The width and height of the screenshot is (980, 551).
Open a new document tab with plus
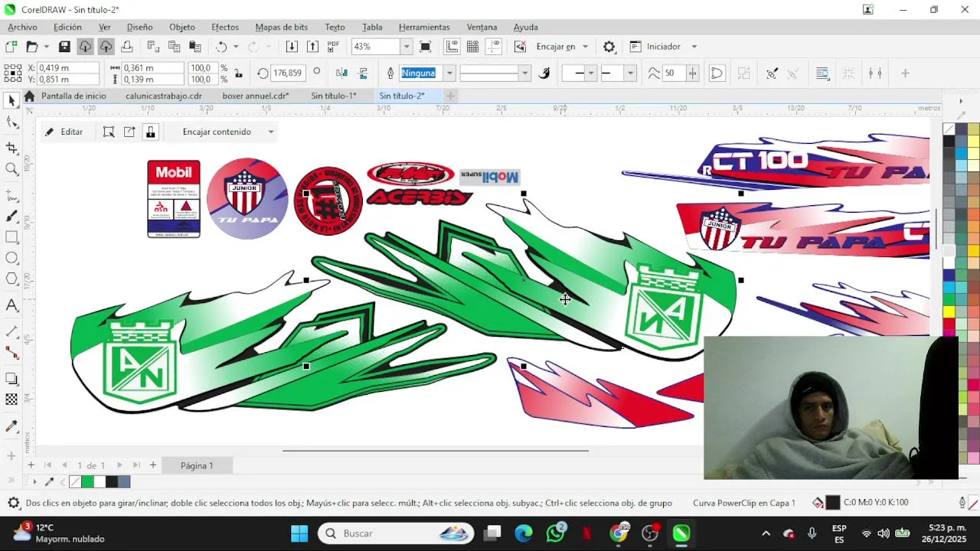pyautogui.click(x=450, y=96)
